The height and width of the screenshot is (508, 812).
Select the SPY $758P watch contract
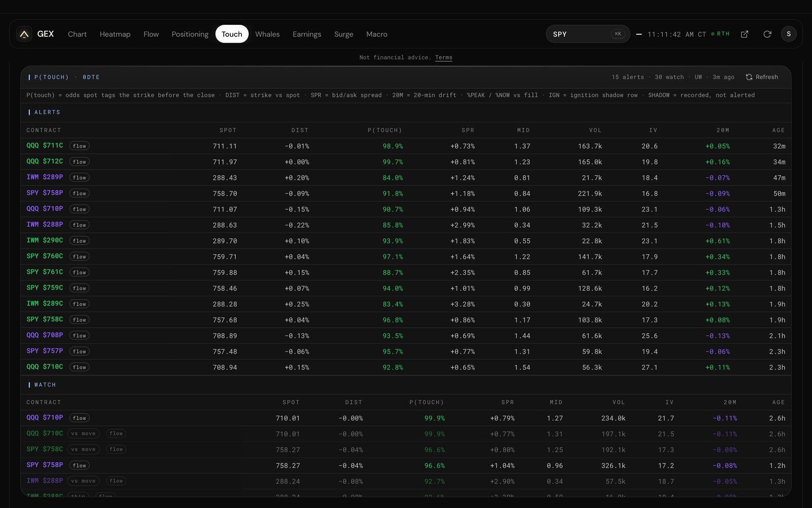tap(45, 465)
